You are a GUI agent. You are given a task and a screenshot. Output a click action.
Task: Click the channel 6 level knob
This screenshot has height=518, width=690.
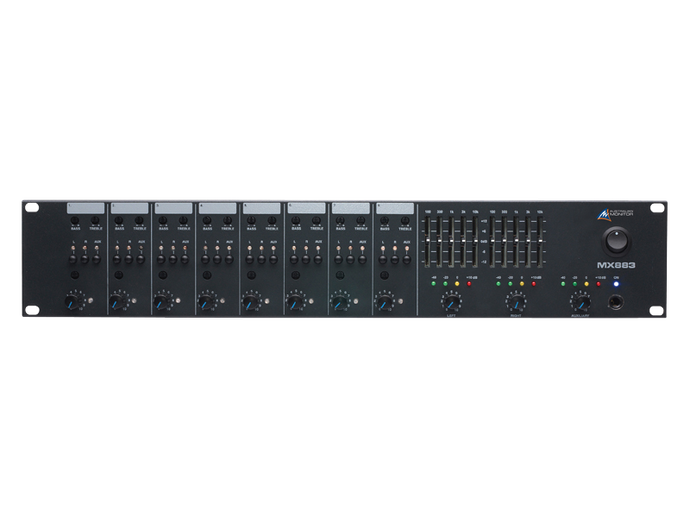293,302
